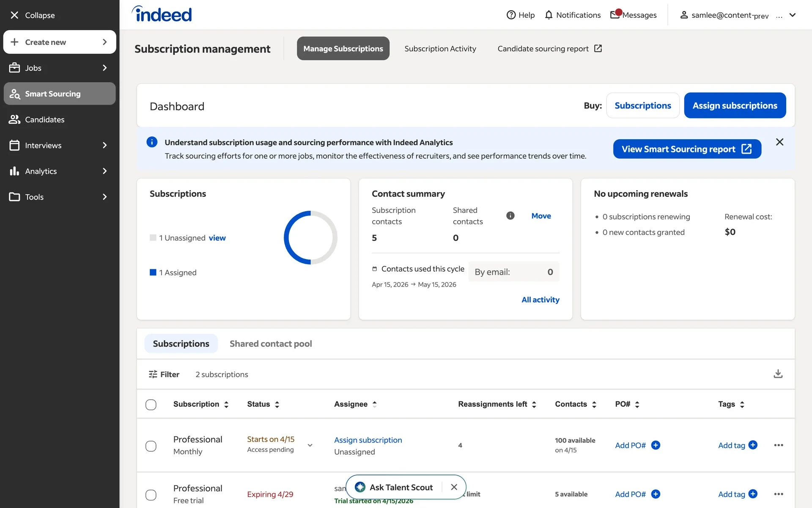The image size is (812, 508).
Task: Switch to Subscription Activity tab
Action: [x=440, y=48]
